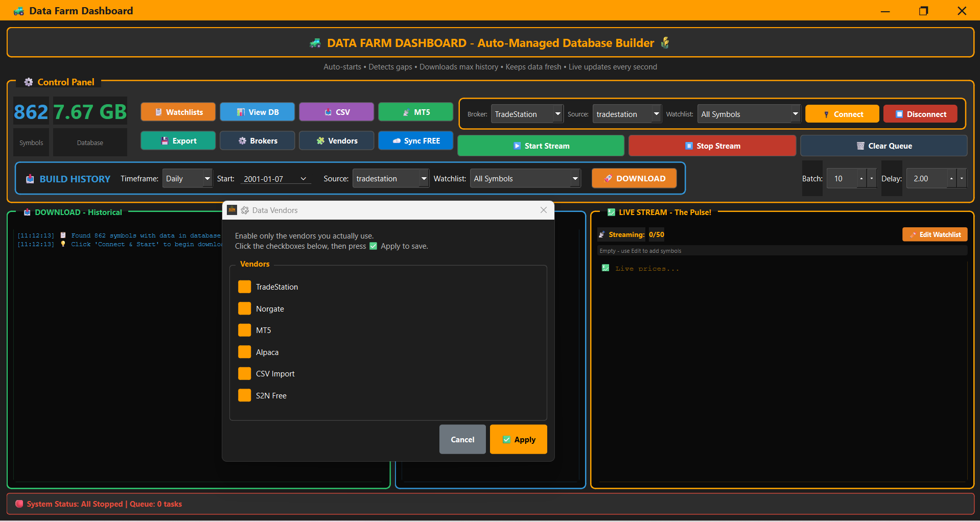Click the corn icon in dashboard header

[x=665, y=43]
